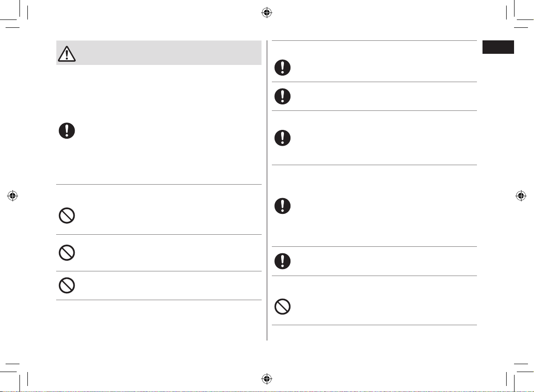
Task: Click the black tab marker at page edge
Action: click(x=498, y=47)
